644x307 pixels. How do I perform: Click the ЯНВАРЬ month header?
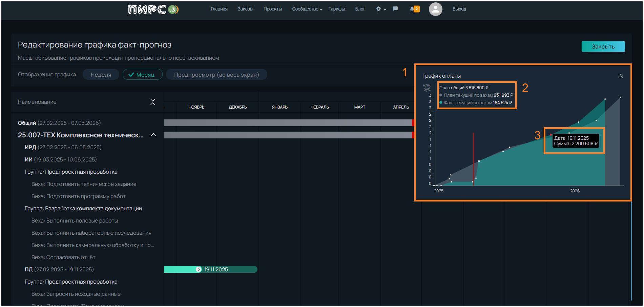[x=280, y=107]
